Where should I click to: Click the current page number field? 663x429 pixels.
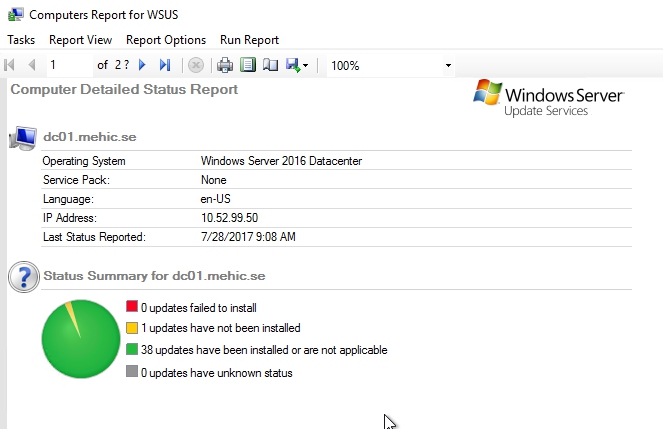pyautogui.click(x=68, y=65)
